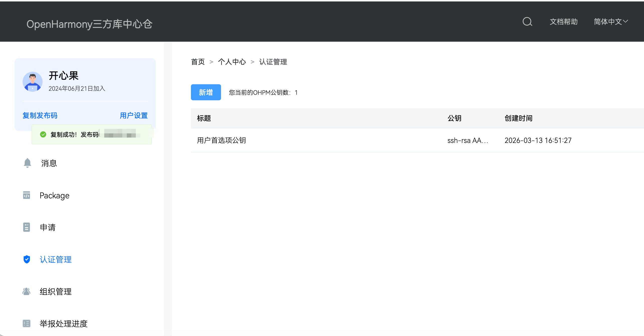Image resolution: width=644 pixels, height=336 pixels.
Task: Click the 用户首选项公钥 row title
Action: pyautogui.click(x=222, y=140)
